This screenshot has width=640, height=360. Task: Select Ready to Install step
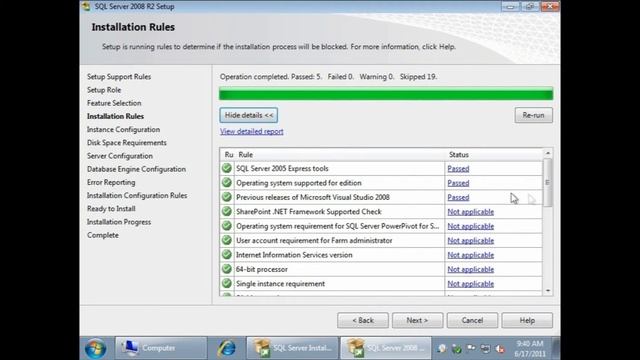(111, 209)
